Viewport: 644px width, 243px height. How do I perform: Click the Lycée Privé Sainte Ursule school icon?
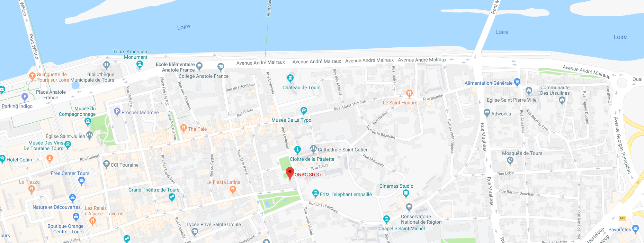coord(195,232)
